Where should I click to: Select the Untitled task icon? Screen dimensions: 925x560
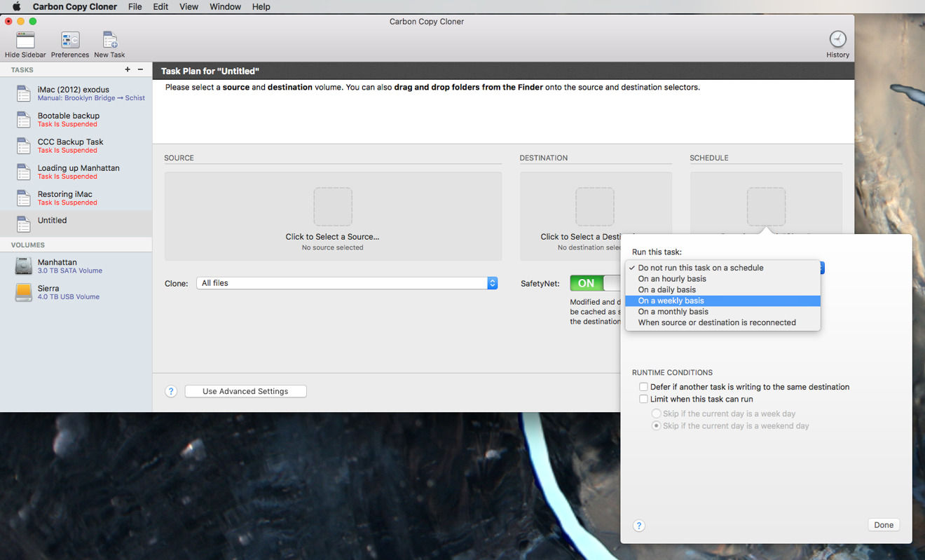tap(24, 224)
